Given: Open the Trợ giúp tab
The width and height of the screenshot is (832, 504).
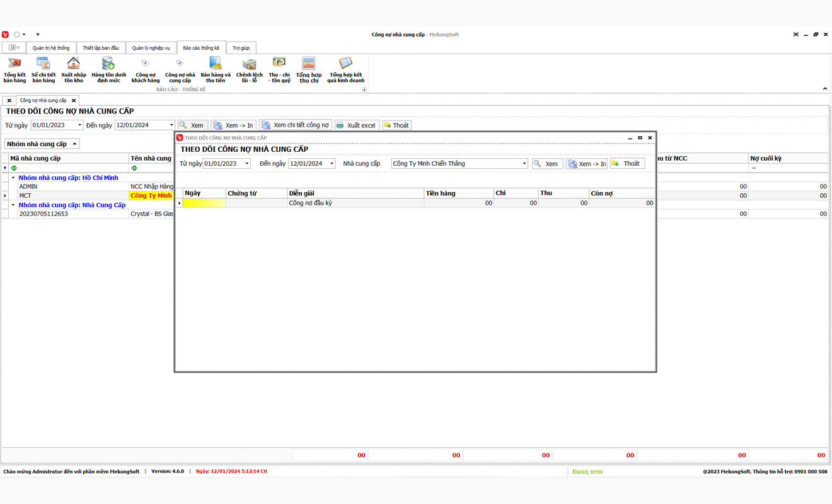Looking at the screenshot, I should click(x=241, y=48).
